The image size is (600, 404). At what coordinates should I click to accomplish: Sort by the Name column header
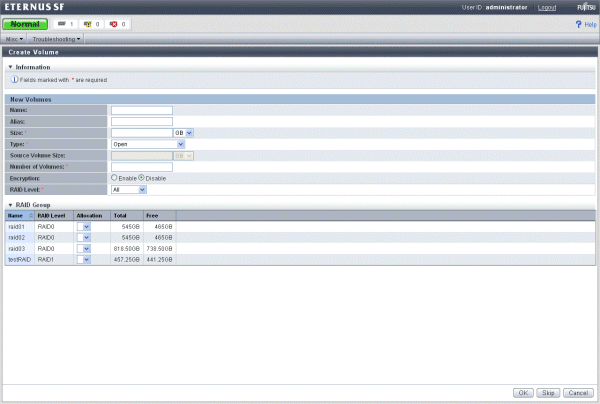point(20,216)
